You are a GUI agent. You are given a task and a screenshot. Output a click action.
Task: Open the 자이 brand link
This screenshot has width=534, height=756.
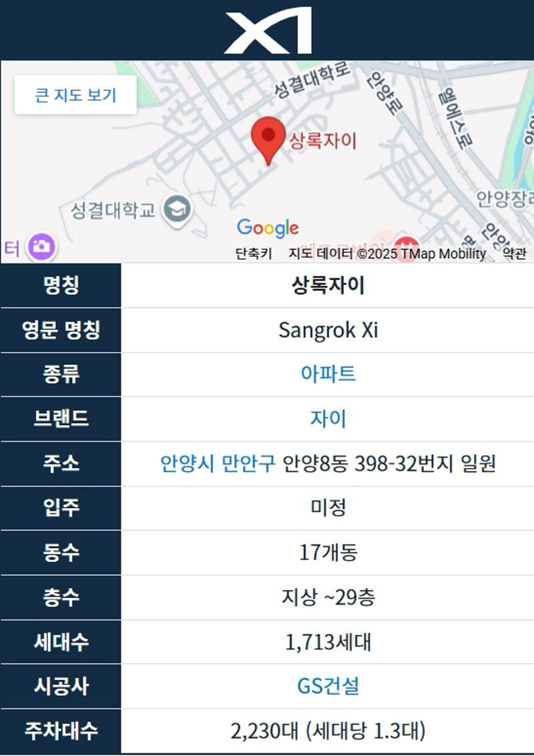(328, 418)
